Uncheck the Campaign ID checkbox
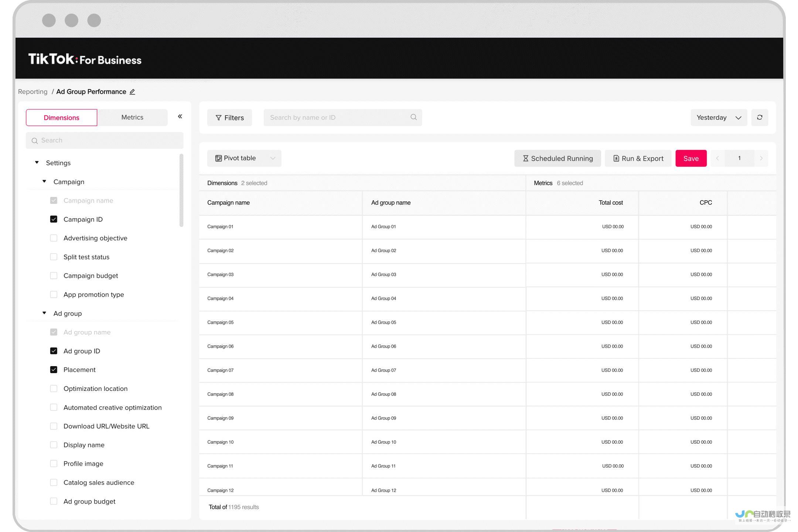 (54, 219)
